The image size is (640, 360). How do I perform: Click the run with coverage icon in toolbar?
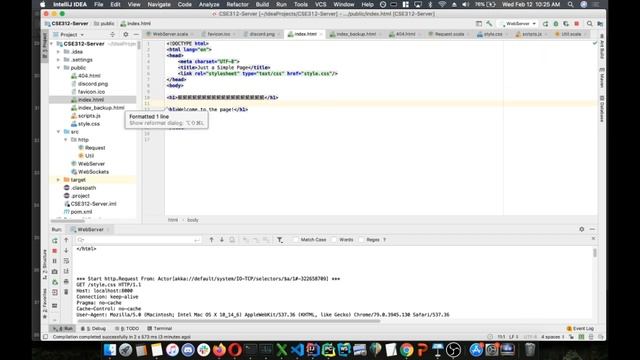[566, 24]
